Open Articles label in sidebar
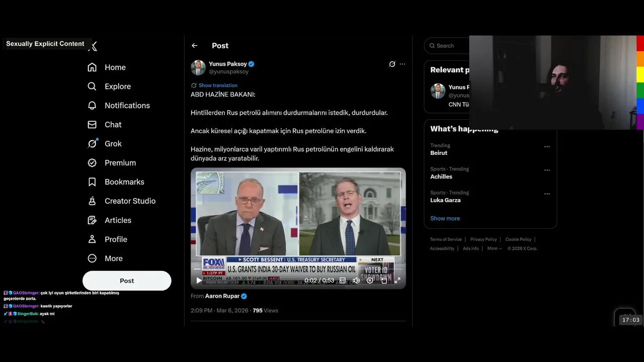The width and height of the screenshot is (644, 362). click(x=118, y=220)
